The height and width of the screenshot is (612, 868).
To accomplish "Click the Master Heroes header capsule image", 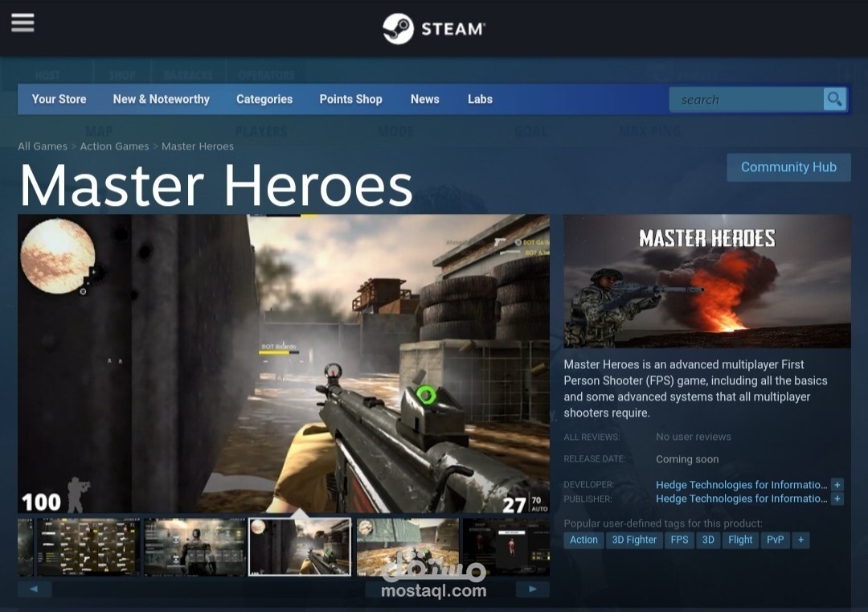I will (x=707, y=281).
